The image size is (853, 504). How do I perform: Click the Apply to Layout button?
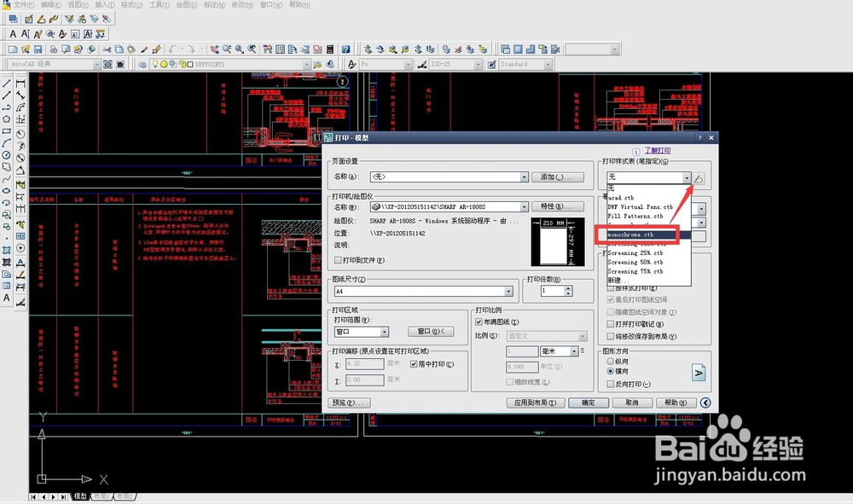pyautogui.click(x=536, y=403)
